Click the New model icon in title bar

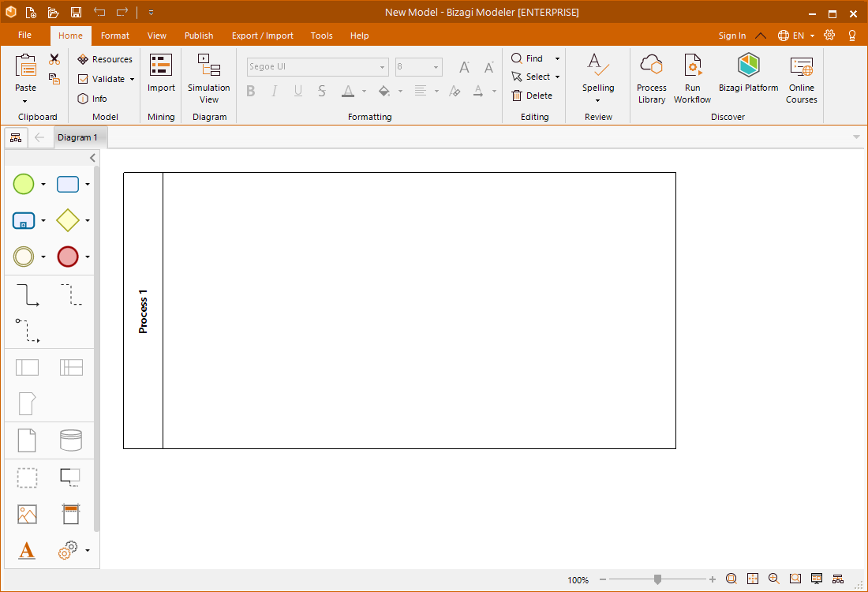[32, 12]
